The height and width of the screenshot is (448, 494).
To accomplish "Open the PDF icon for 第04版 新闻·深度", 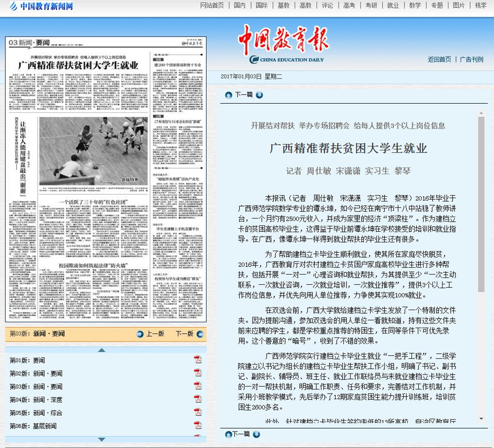I will click(x=198, y=399).
